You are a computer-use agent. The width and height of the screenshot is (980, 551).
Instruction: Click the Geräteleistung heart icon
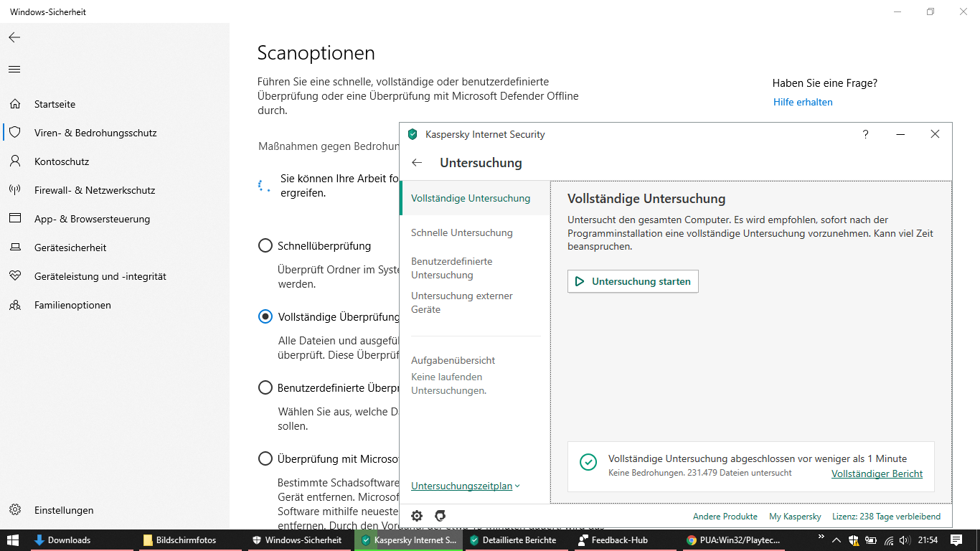coord(15,276)
